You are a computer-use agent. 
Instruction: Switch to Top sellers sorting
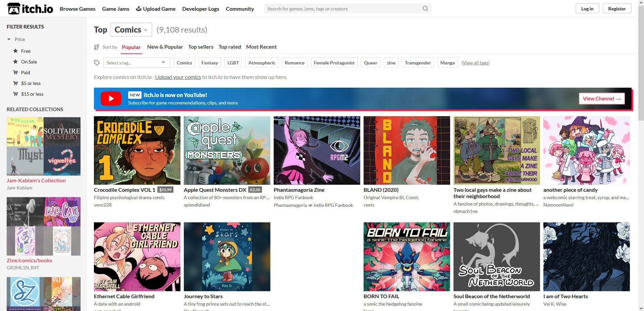click(x=201, y=47)
